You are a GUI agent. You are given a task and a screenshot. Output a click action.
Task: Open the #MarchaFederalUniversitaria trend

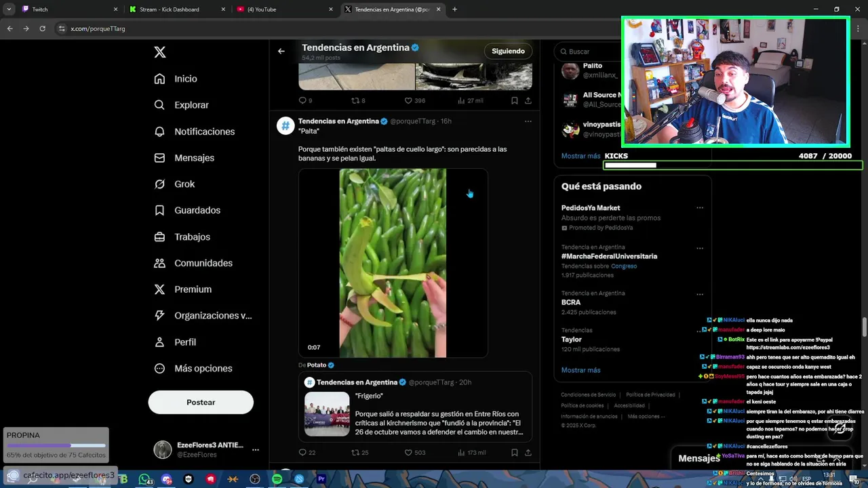click(609, 256)
